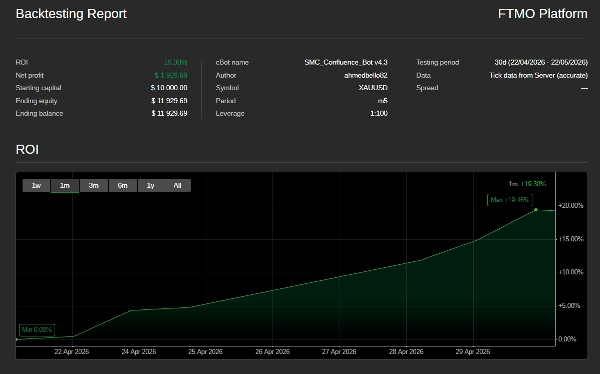600x374 pixels.
Task: Click the 24 Apr 2026 date label
Action: click(139, 351)
